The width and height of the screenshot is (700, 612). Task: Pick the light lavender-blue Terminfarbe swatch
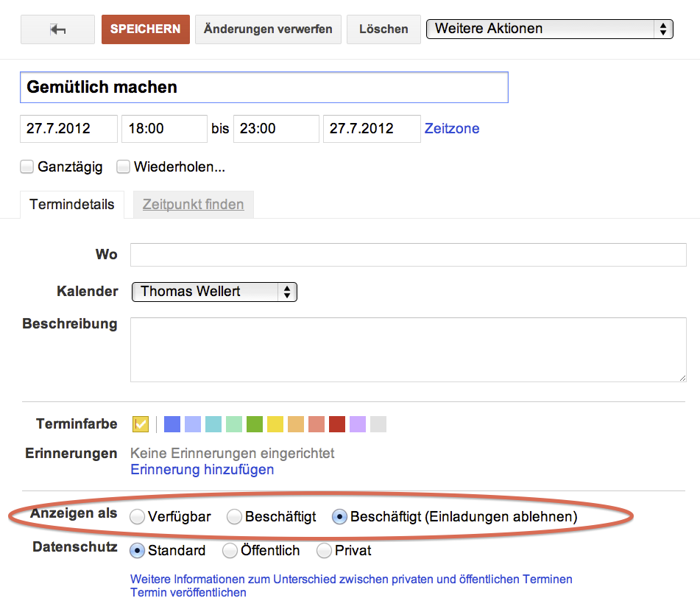(193, 424)
